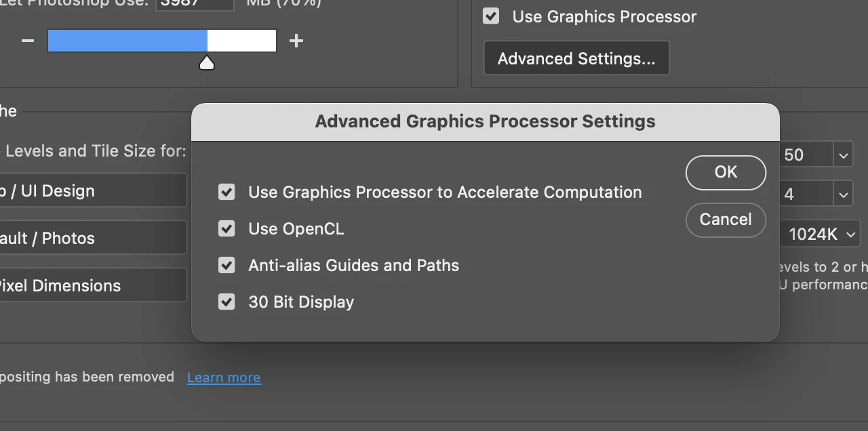
Task: Cancel the Advanced Graphics Processor Settings dialog
Action: [726, 220]
